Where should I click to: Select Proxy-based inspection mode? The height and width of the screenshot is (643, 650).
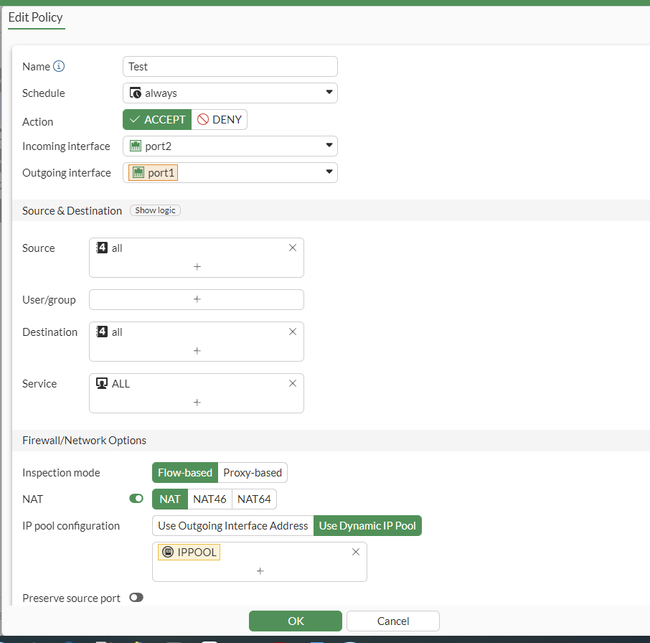tap(252, 473)
